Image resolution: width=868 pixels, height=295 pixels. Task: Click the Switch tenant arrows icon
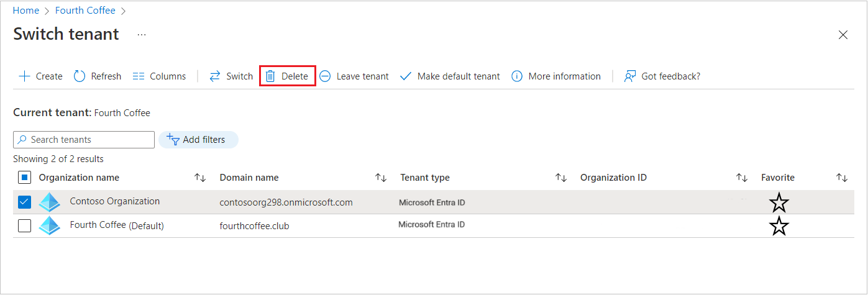pos(215,76)
